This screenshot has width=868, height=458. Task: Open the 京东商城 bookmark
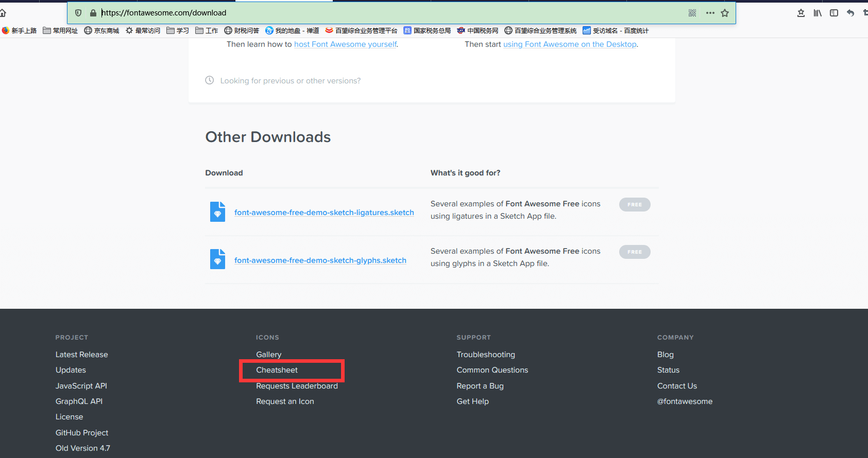point(101,30)
